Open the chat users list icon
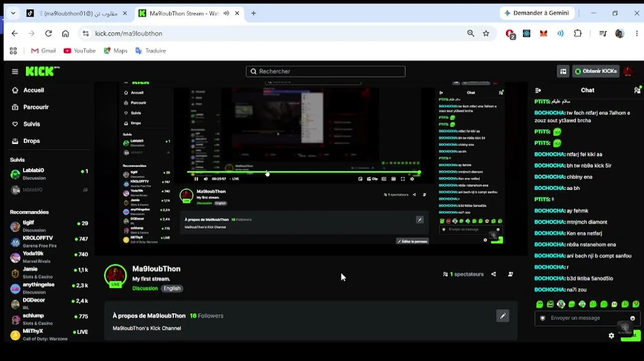 click(x=637, y=90)
